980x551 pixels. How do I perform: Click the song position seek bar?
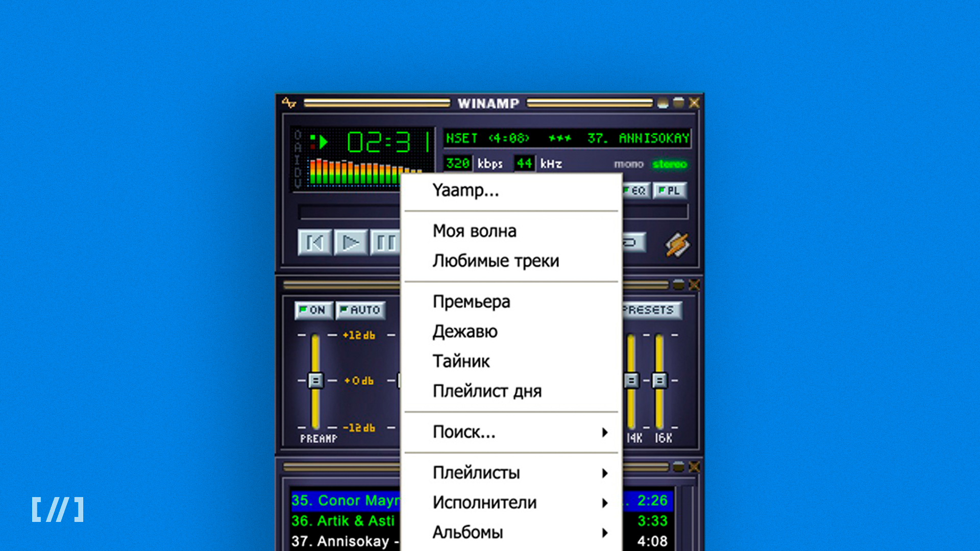(x=493, y=212)
